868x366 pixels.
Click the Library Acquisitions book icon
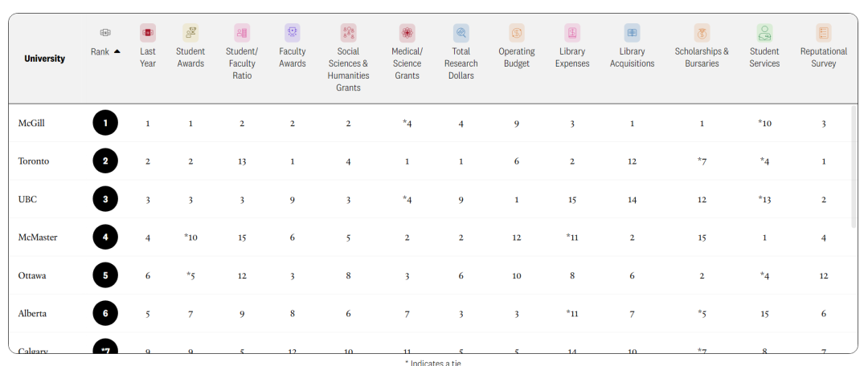(632, 33)
